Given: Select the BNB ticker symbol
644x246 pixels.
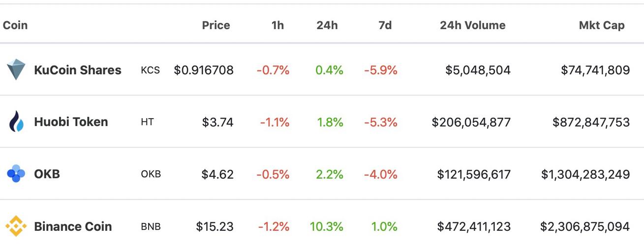Looking at the screenshot, I should [x=151, y=227].
